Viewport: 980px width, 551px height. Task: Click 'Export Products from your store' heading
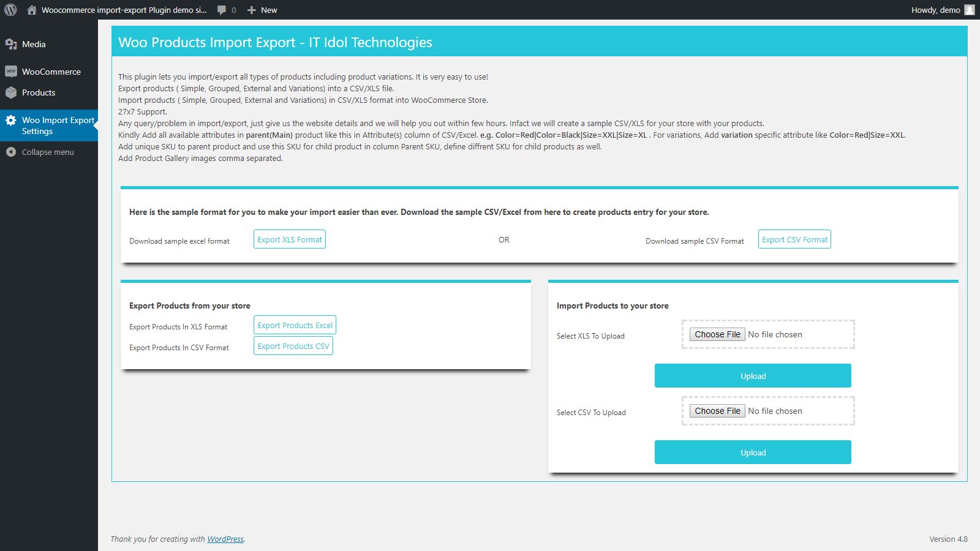click(x=190, y=305)
